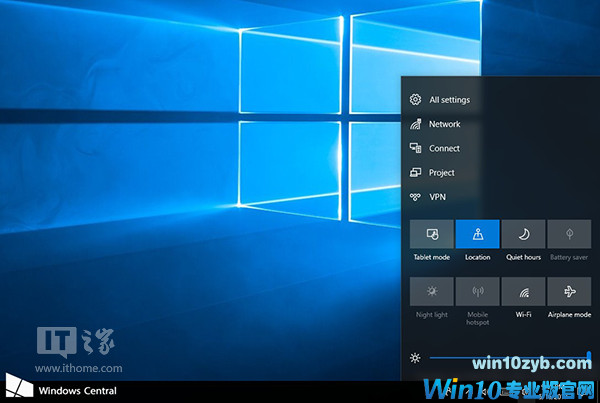
Task: Click the VPN icon
Action: (415, 197)
